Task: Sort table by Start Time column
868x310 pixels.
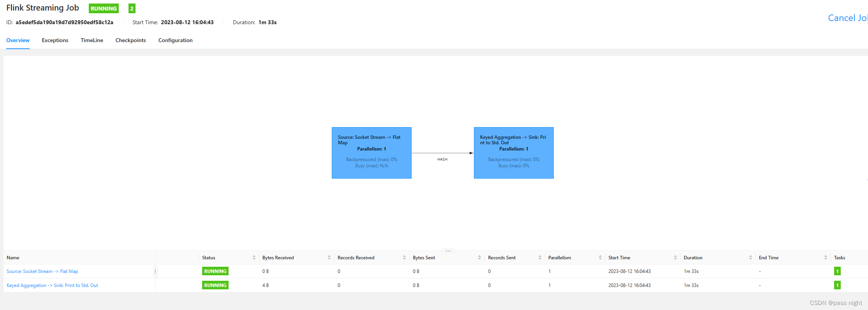Action: (675, 257)
